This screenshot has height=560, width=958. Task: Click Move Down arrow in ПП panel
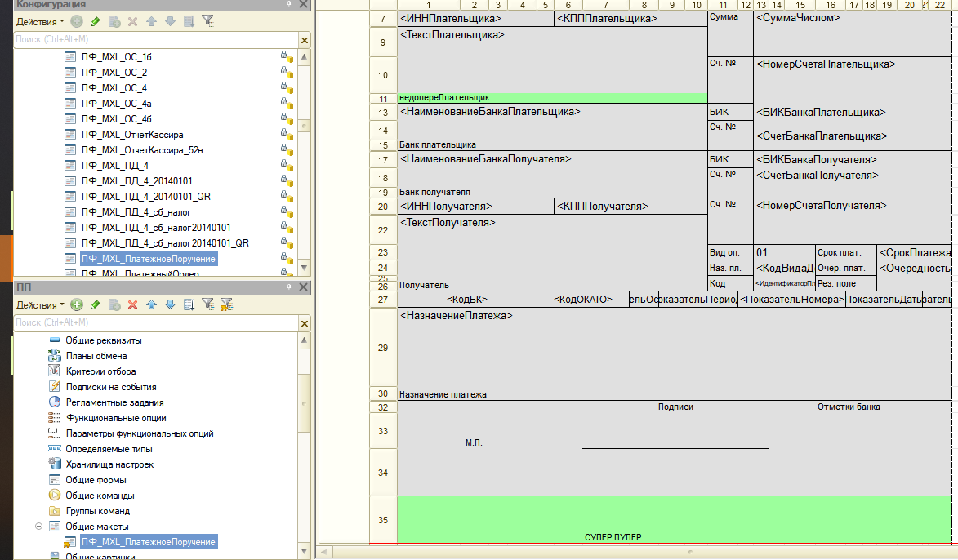pos(170,304)
